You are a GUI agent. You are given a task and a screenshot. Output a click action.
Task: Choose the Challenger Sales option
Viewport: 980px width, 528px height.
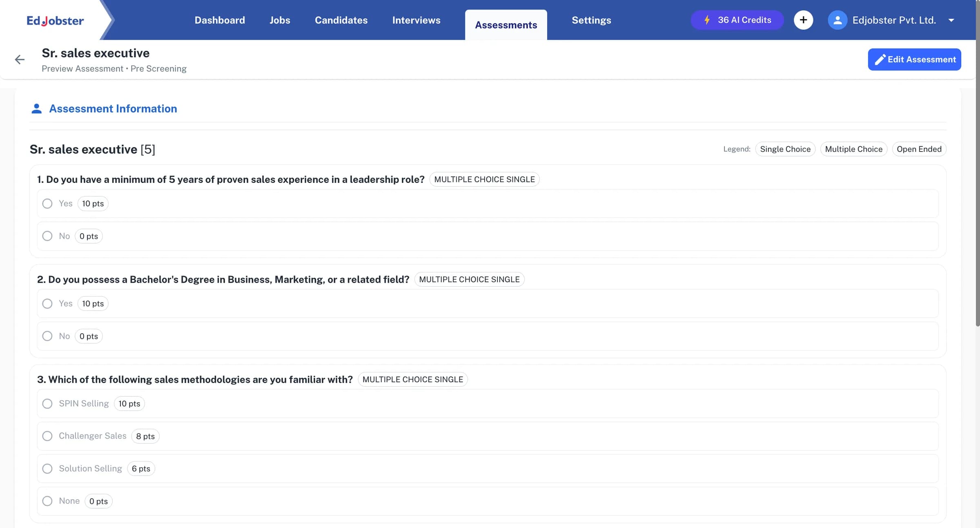(47, 436)
